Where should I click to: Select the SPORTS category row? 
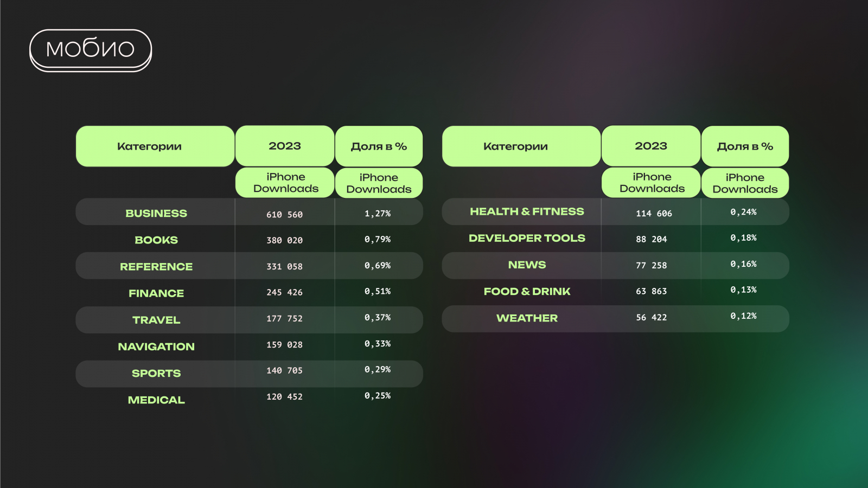(x=156, y=373)
